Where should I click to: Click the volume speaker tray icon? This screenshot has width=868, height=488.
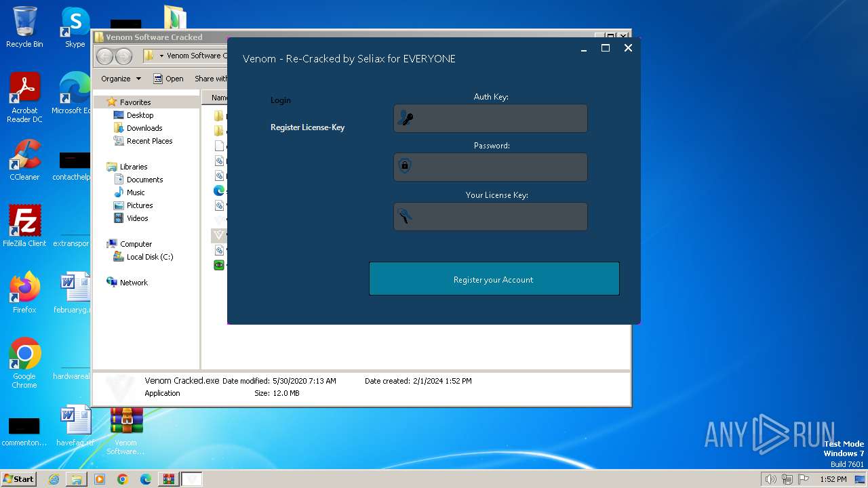(x=771, y=479)
